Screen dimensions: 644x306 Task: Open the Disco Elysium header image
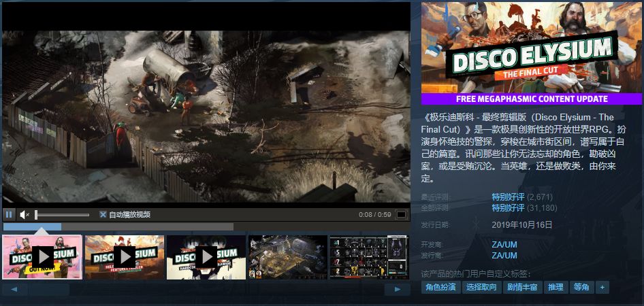point(532,53)
